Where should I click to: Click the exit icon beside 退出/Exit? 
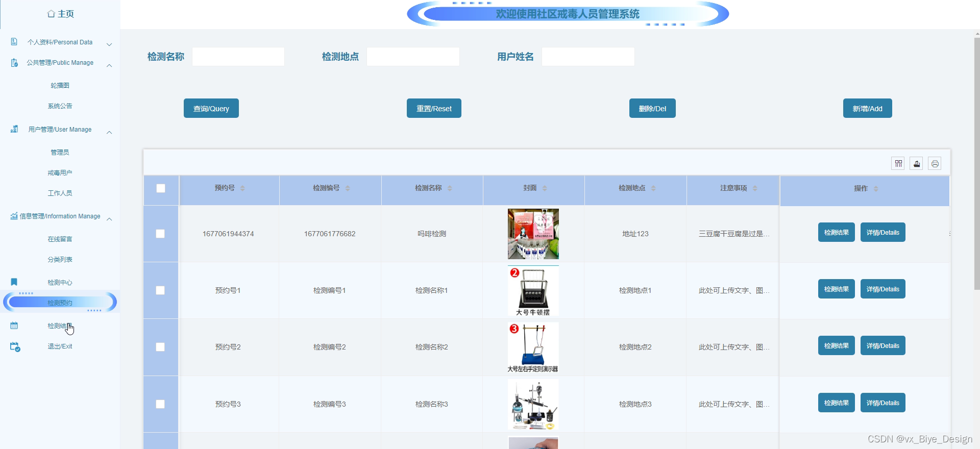[15, 346]
